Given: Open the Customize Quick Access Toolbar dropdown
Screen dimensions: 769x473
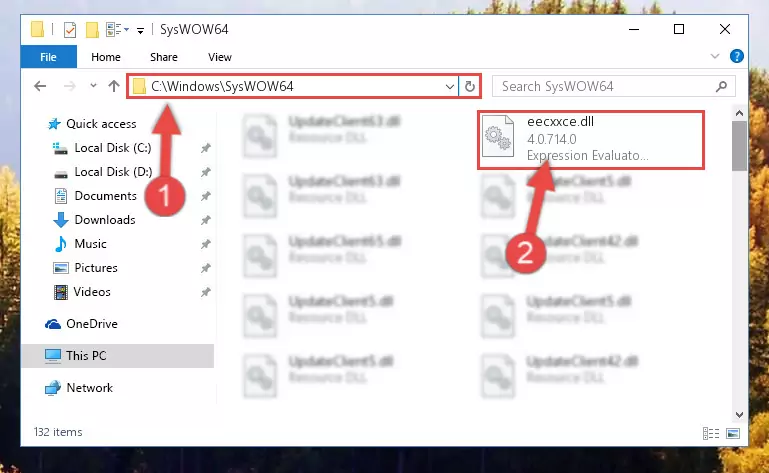Looking at the screenshot, I should [140, 31].
